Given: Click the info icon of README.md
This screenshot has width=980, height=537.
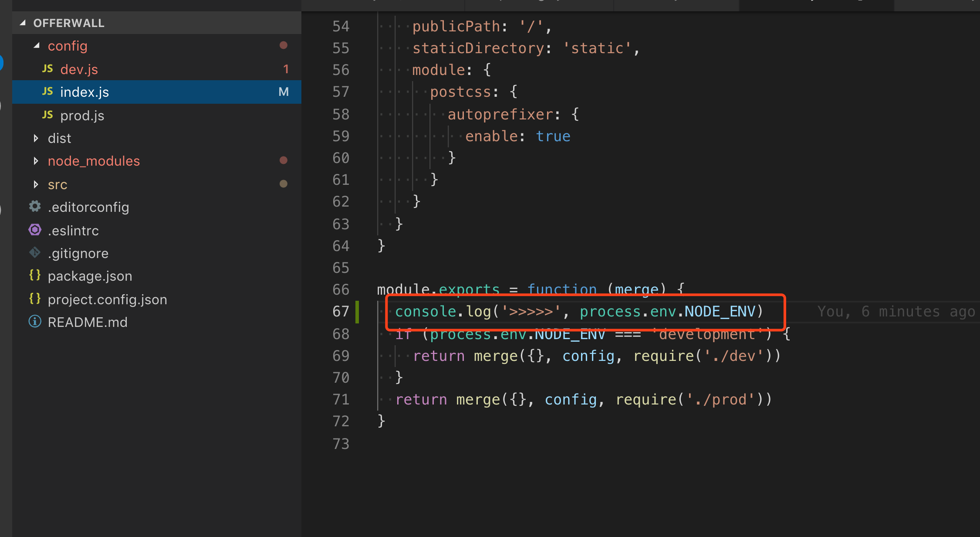Looking at the screenshot, I should click(x=35, y=322).
